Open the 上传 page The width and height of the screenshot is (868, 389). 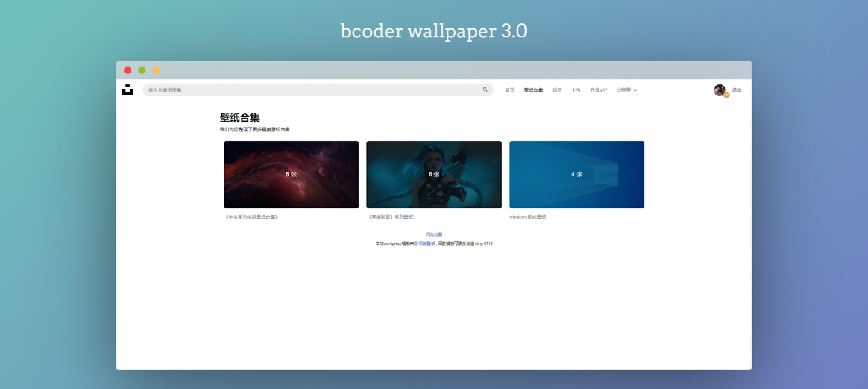[x=576, y=90]
